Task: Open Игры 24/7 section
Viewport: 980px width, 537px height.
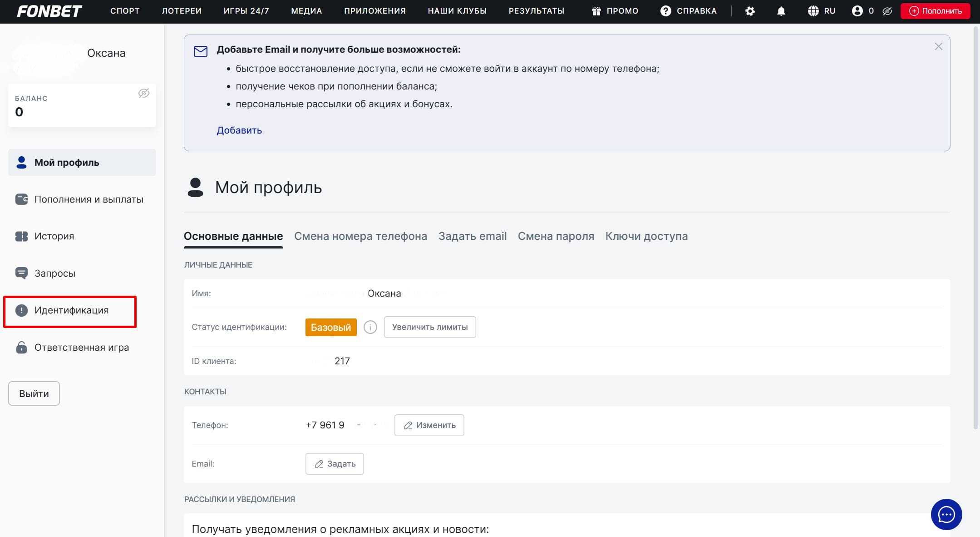Action: pyautogui.click(x=246, y=11)
